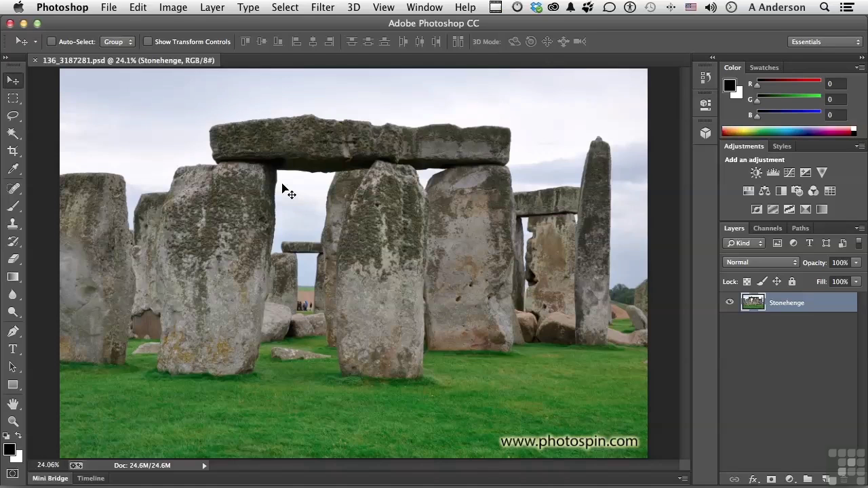Open the Filter menu
The width and height of the screenshot is (868, 488).
click(322, 7)
